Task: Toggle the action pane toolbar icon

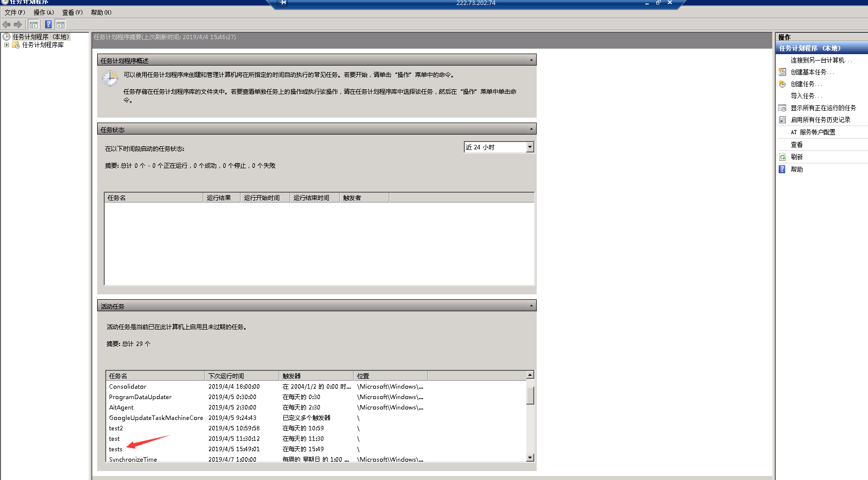Action: pyautogui.click(x=60, y=24)
